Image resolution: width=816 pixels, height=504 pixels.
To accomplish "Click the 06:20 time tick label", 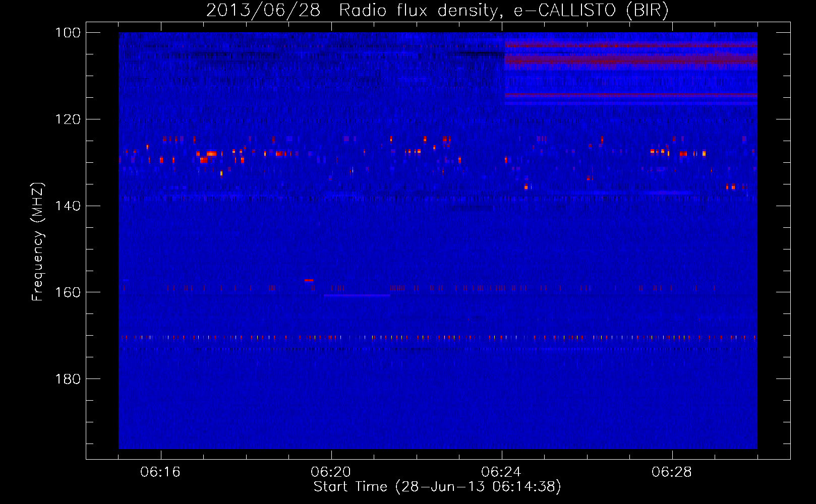I will (x=331, y=472).
